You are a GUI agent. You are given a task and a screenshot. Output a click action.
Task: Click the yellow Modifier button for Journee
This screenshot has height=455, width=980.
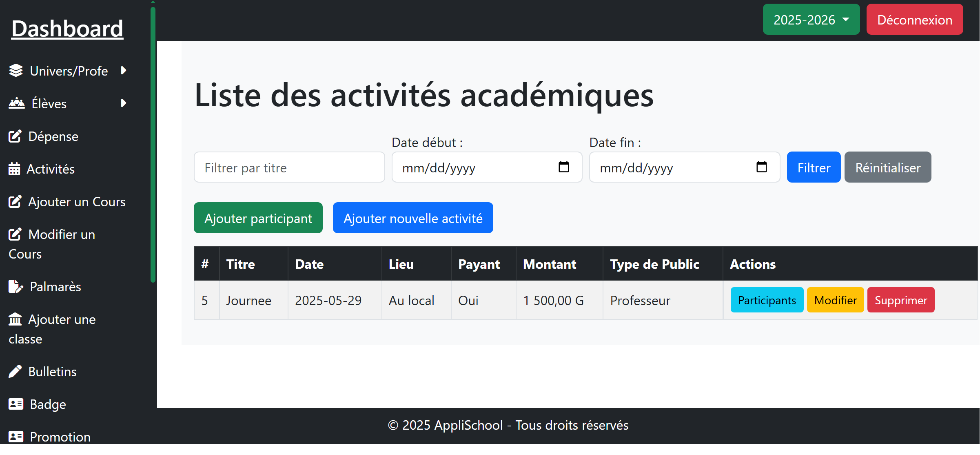click(835, 300)
